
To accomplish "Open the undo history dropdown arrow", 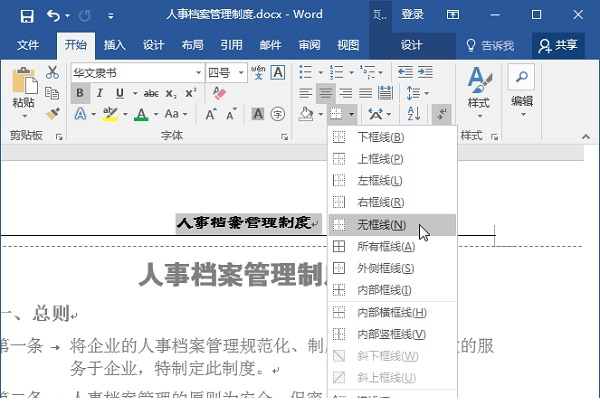I will tap(67, 16).
